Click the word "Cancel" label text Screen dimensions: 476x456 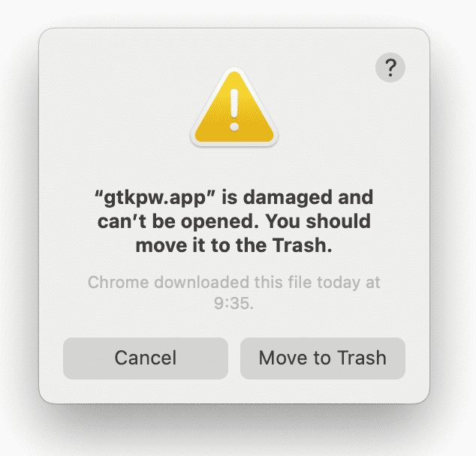[x=146, y=358]
